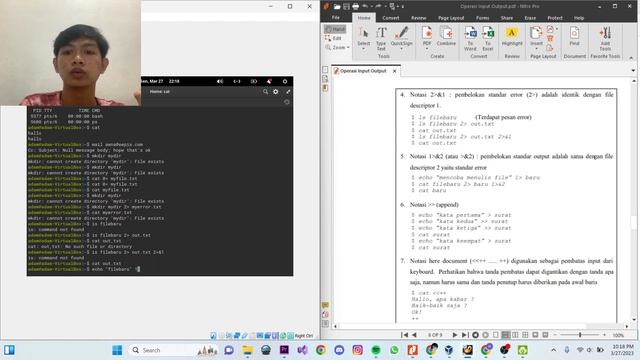Choose the Edit tool in Nitro ribbon
Image resolution: width=640 pixels, height=360 pixels.
click(333, 38)
